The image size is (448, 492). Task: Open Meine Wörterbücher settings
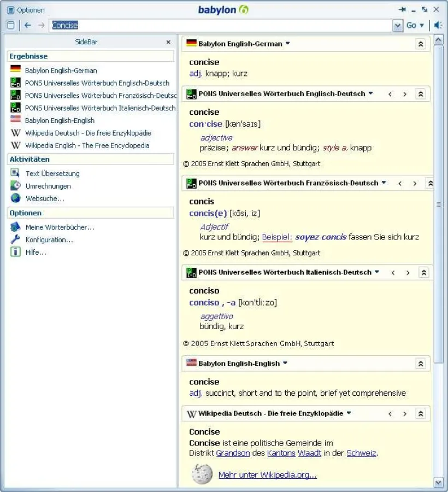pyautogui.click(x=60, y=227)
